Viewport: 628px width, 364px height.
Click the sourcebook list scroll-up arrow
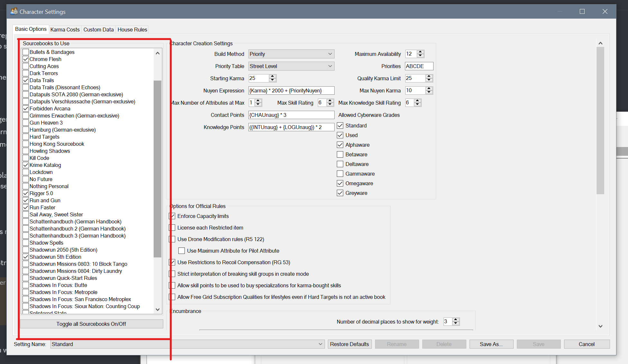coord(157,53)
